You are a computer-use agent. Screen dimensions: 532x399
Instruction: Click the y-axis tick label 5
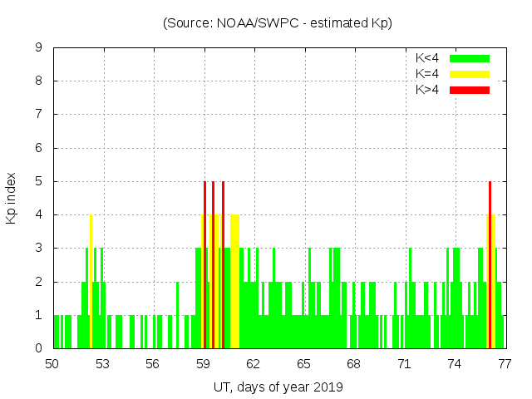pos(39,181)
